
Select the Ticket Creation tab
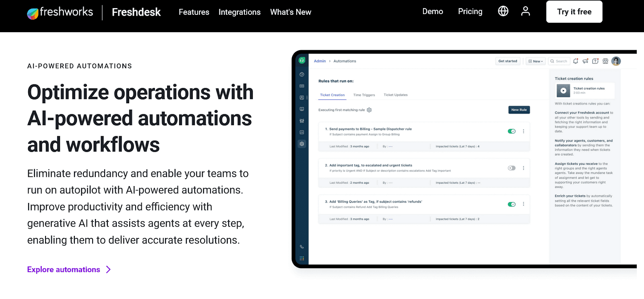click(x=332, y=95)
